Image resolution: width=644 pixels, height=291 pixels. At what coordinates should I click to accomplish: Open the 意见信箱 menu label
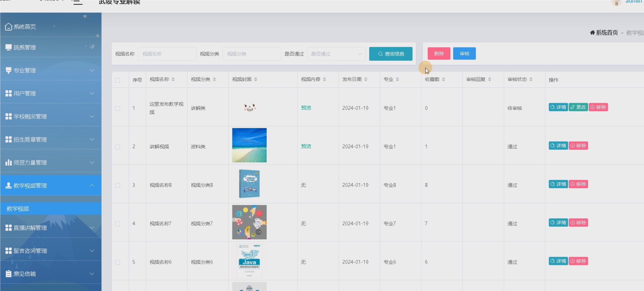(x=25, y=274)
